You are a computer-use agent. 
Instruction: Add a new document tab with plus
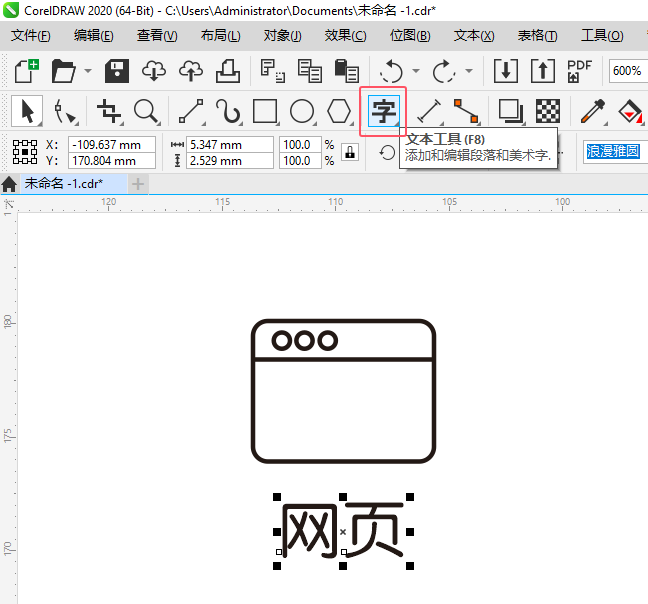pyautogui.click(x=138, y=184)
